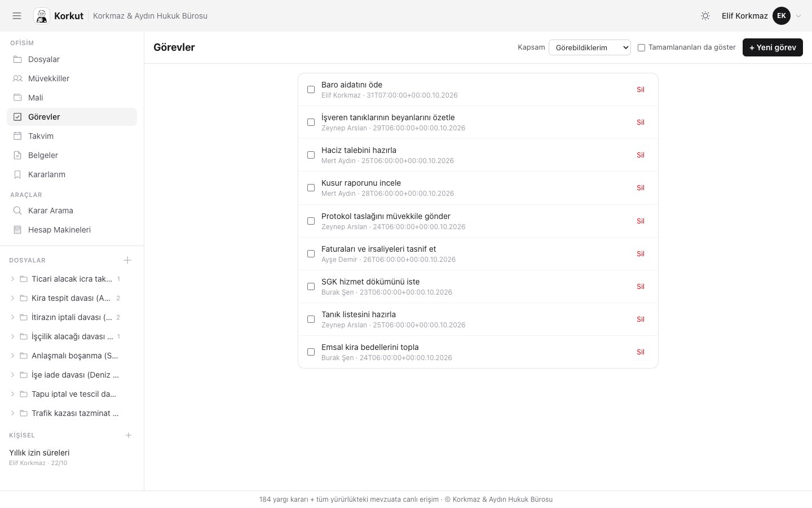The width and height of the screenshot is (812, 508).
Task: Click 'İşveren tanıklarının beyanlarını özetle' task title
Action: click(388, 117)
